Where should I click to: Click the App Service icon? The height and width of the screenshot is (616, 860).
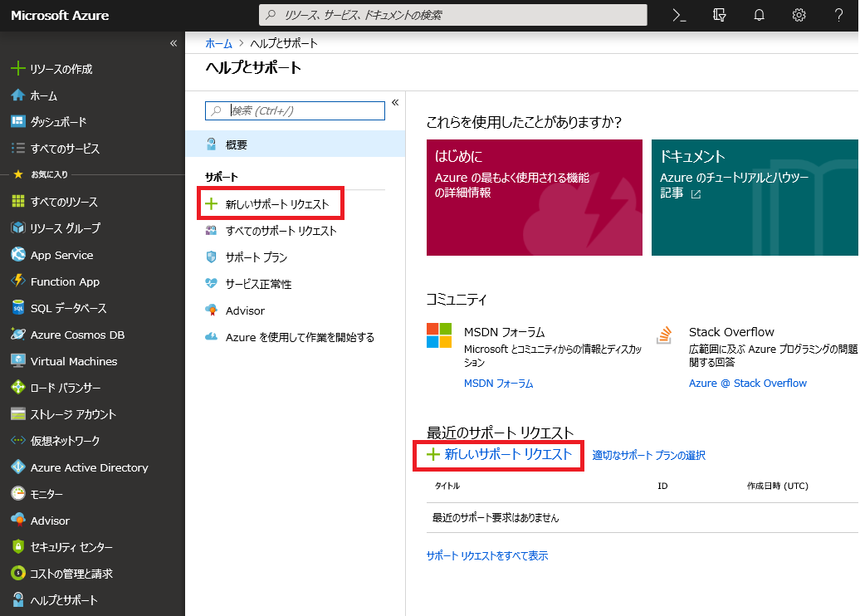click(18, 255)
